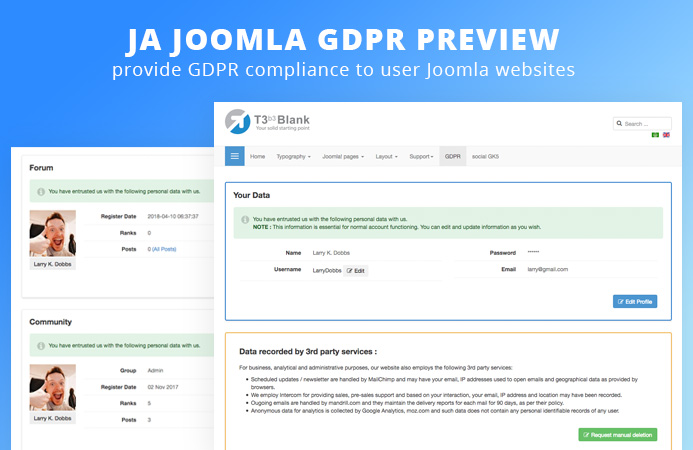
Task: Click the Edit button beside username
Action: pos(356,270)
